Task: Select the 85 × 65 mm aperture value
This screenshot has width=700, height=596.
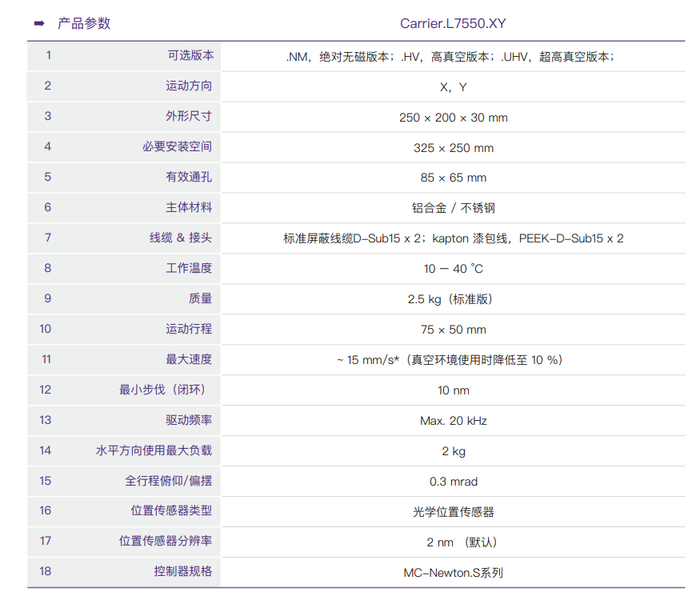Action: pos(453,178)
